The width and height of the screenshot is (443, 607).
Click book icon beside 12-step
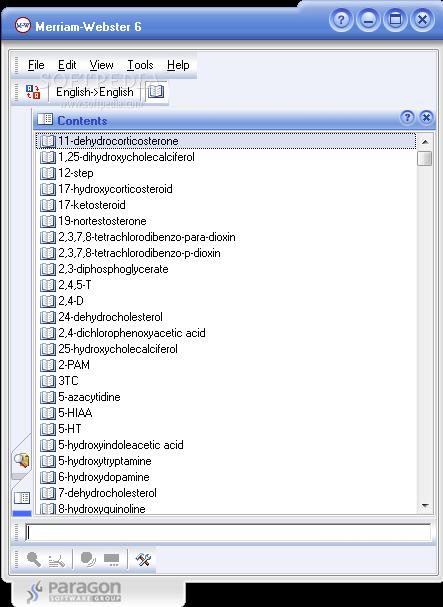(48, 173)
